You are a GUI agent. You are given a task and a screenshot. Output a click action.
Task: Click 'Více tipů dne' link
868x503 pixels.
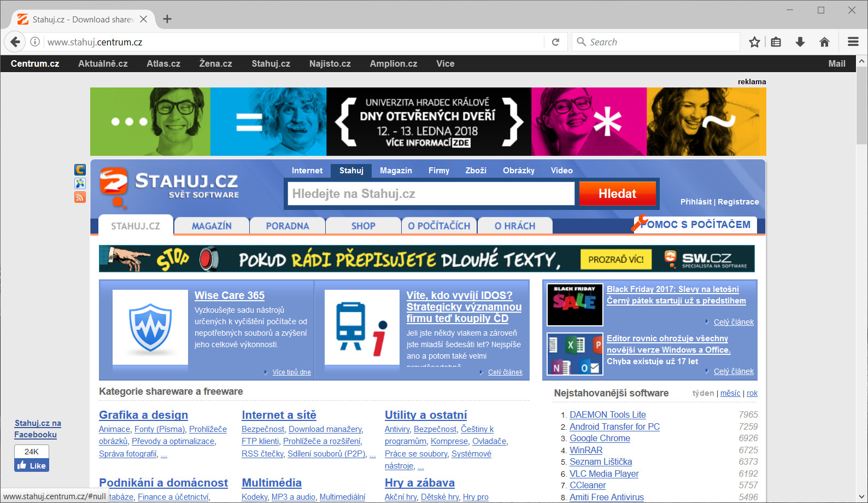(292, 372)
